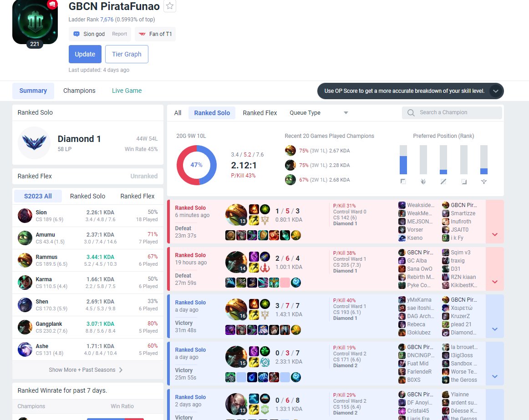The height and width of the screenshot is (420, 529).
Task: Select Ranked Flex in champion stats tabs
Action: point(137,196)
